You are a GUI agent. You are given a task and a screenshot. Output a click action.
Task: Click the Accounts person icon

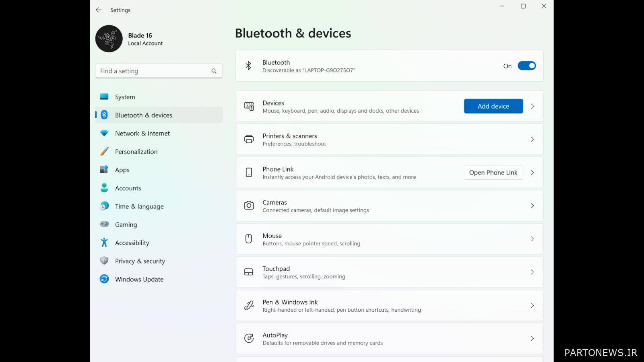point(104,188)
